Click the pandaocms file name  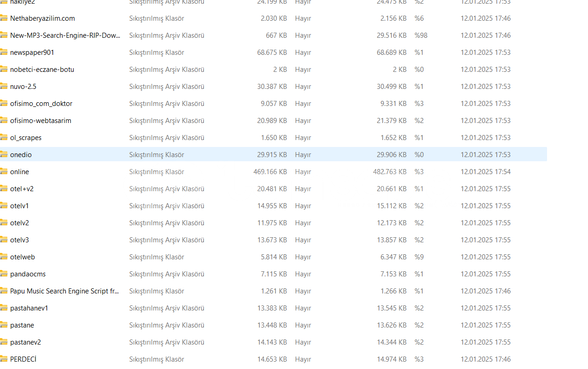click(28, 274)
